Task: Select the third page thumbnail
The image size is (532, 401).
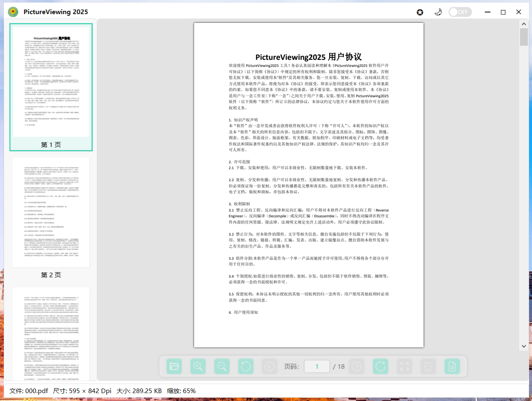Action: (x=51, y=334)
